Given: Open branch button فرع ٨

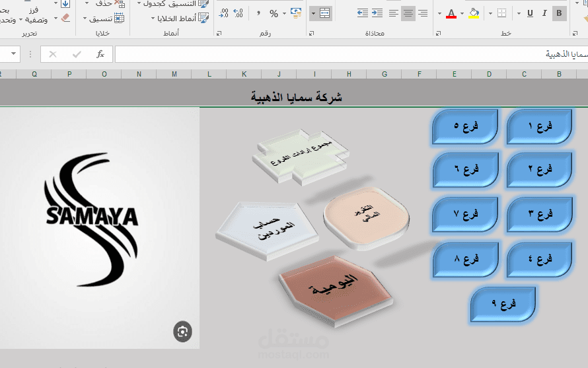Looking at the screenshot, I should pos(465,259).
